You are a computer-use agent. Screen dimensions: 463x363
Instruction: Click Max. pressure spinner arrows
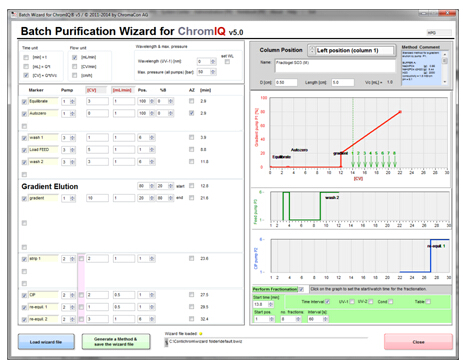[213, 72]
